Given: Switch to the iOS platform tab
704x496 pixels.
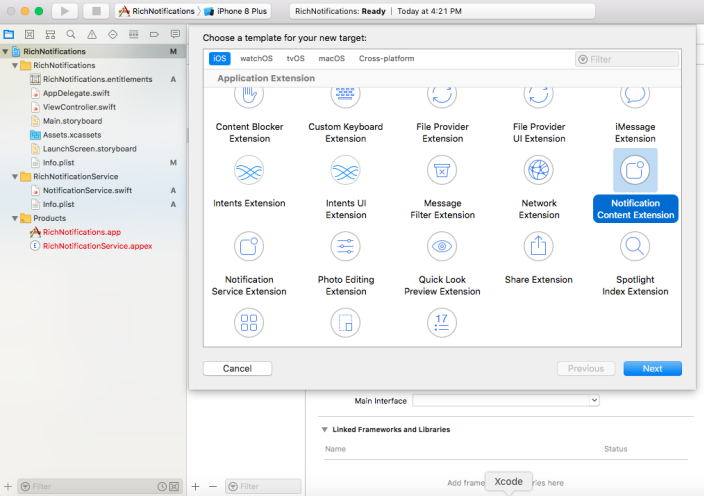Looking at the screenshot, I should click(x=220, y=58).
